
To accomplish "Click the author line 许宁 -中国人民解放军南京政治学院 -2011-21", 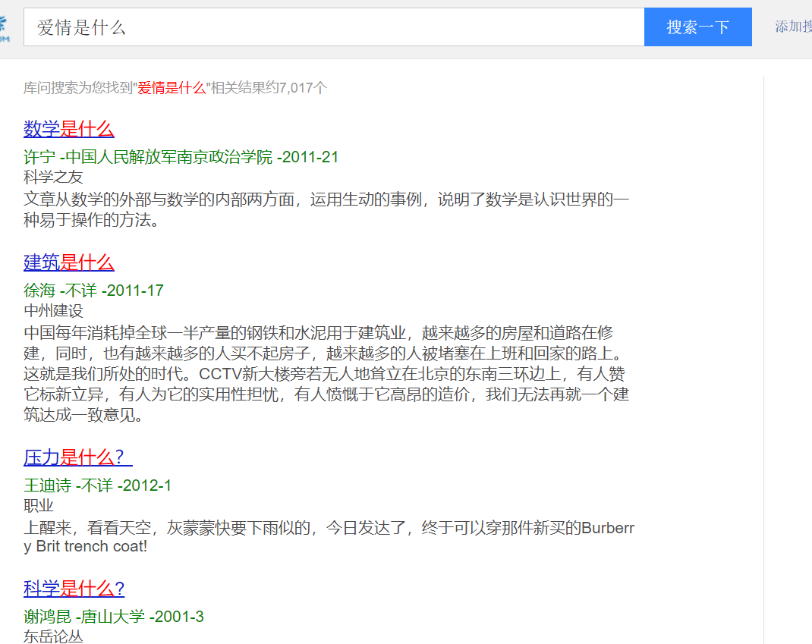I will 181,157.
